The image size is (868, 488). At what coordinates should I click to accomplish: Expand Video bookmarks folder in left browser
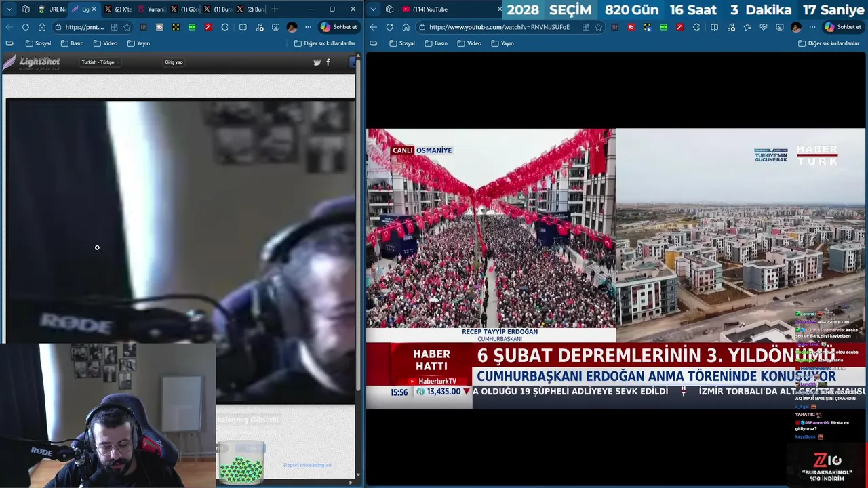pyautogui.click(x=105, y=43)
